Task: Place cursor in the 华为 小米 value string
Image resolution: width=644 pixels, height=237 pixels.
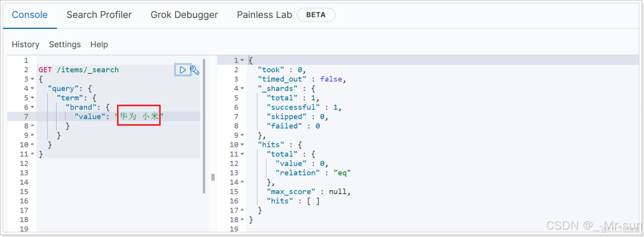Action: click(139, 117)
